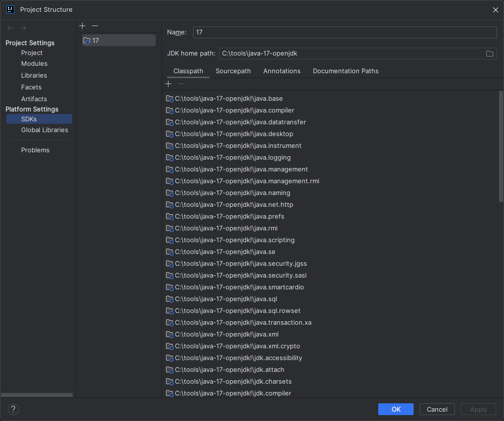This screenshot has width=504, height=421.
Task: Browse for JDK home path folder
Action: point(490,54)
